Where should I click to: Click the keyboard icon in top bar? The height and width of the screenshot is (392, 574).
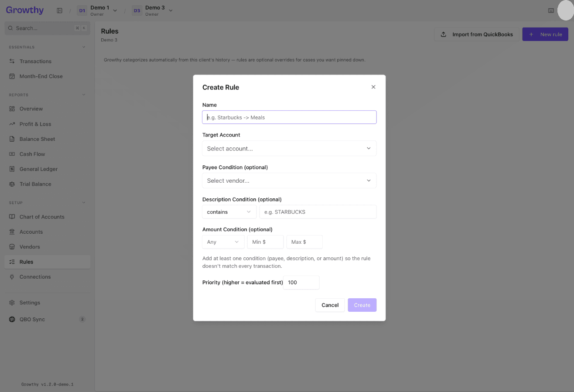click(551, 10)
